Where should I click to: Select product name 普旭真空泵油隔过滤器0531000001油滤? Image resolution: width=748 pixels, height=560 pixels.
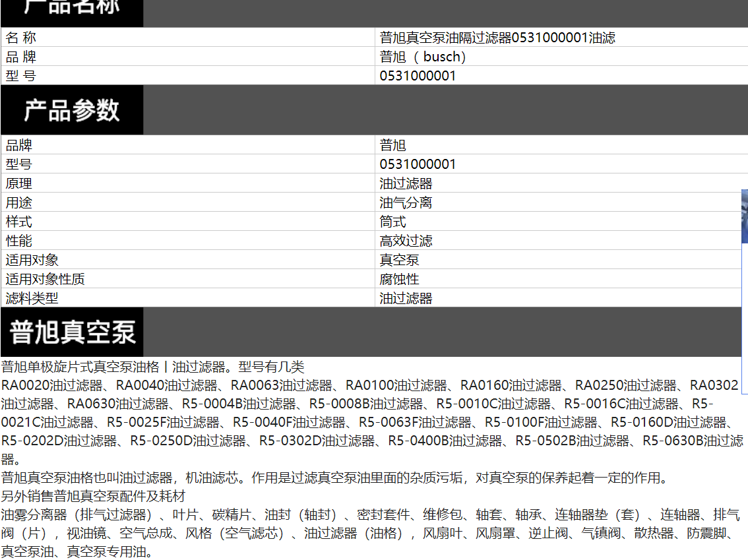(497, 37)
